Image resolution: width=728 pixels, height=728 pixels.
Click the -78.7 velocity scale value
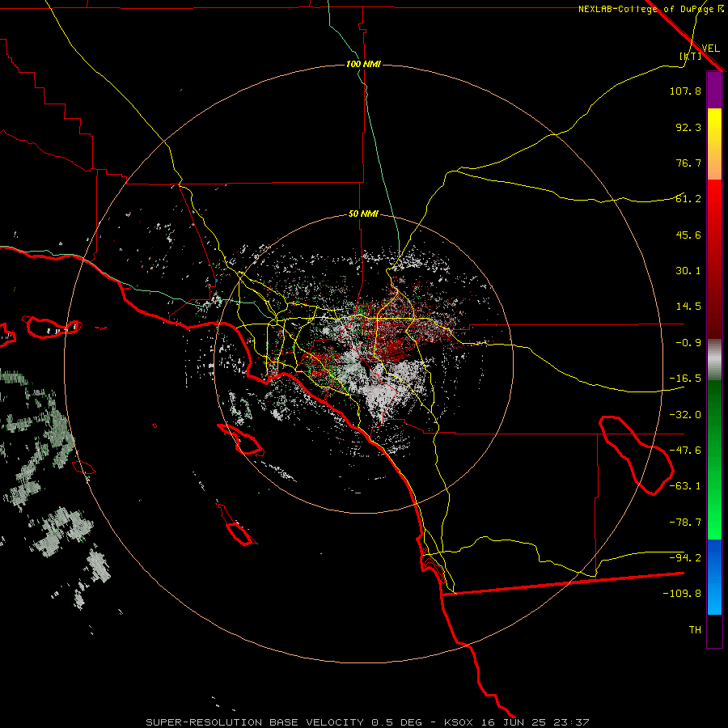click(x=685, y=523)
